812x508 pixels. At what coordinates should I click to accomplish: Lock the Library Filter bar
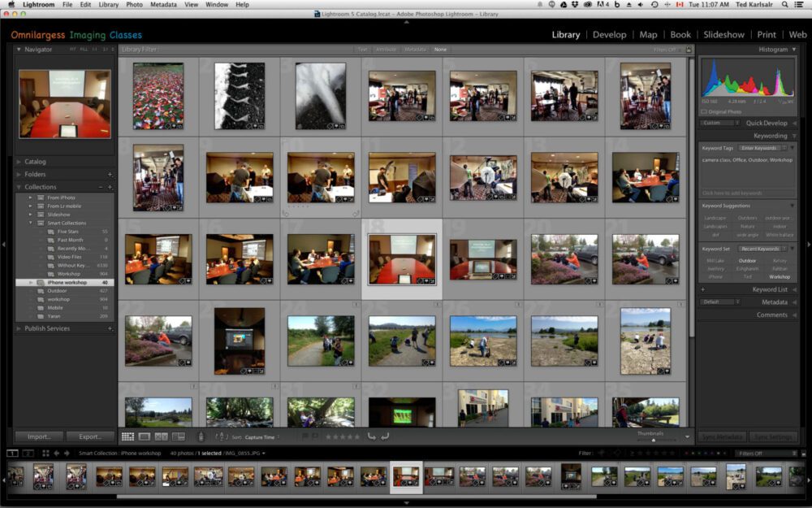click(x=689, y=50)
